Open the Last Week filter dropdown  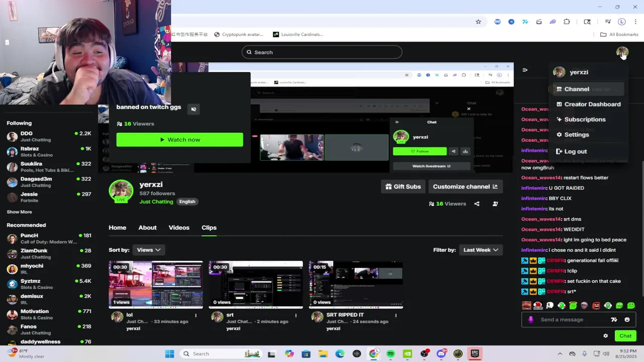[480, 250]
